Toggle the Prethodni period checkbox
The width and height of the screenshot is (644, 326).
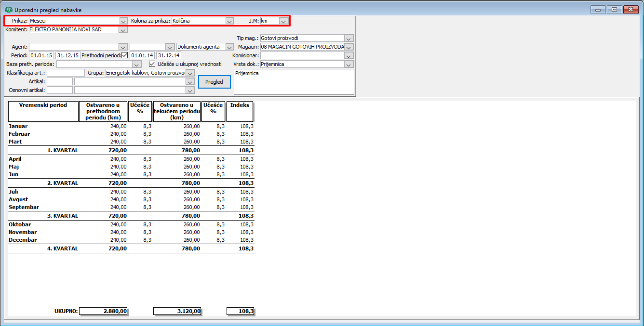point(125,55)
